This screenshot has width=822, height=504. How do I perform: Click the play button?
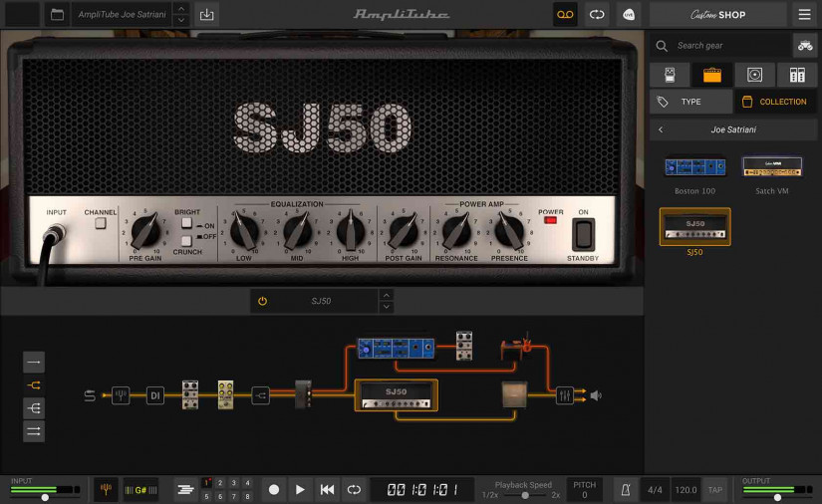click(300, 490)
